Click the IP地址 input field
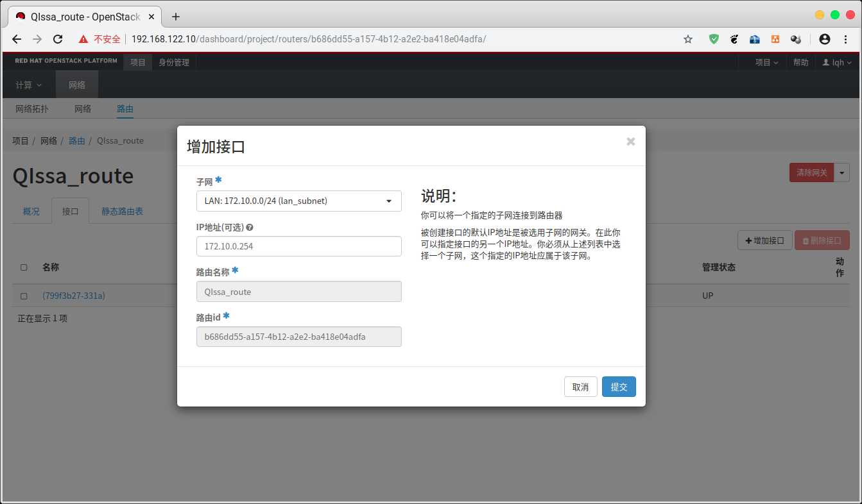 pos(298,246)
